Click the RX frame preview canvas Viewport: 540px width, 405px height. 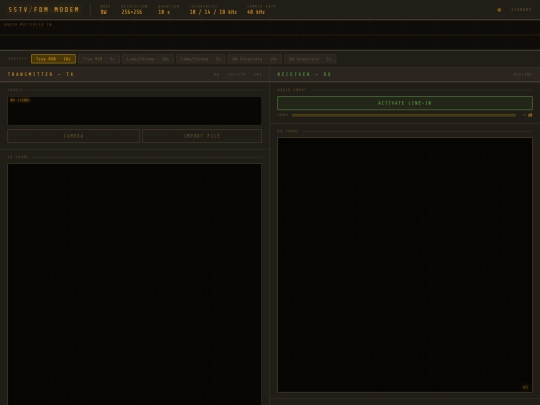[x=405, y=265]
